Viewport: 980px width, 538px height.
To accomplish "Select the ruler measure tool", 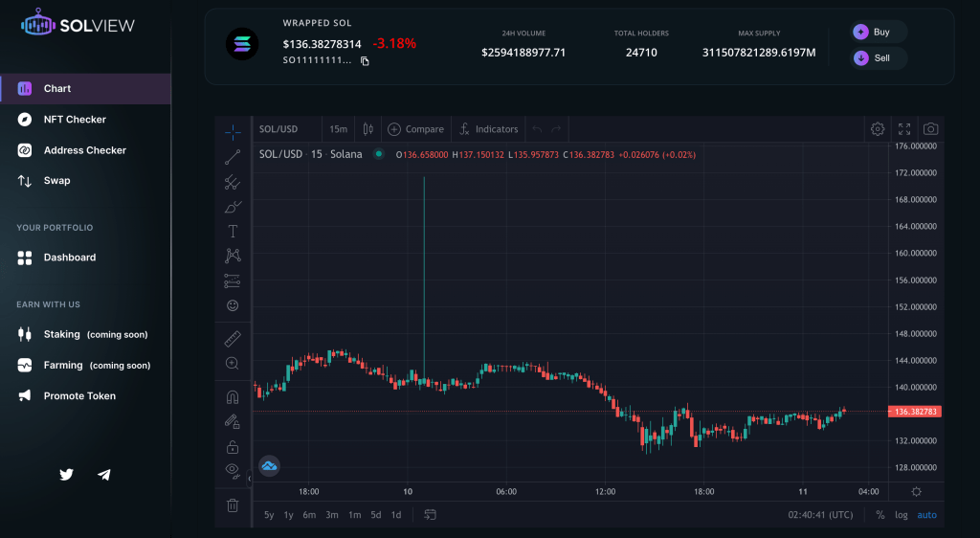I will 233,339.
